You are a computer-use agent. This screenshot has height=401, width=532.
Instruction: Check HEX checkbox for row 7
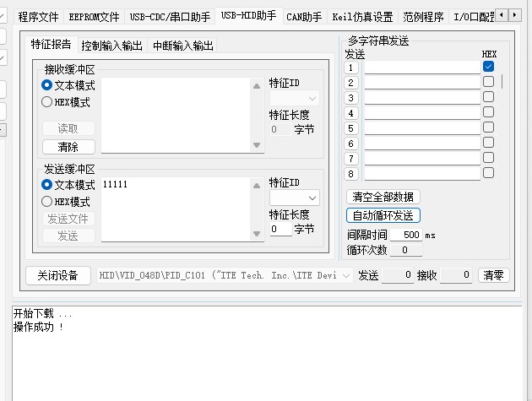point(489,157)
